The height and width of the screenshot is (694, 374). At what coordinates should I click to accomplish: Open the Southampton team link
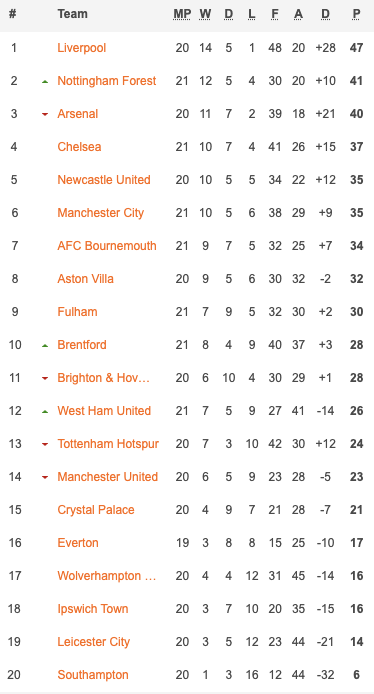coord(93,675)
